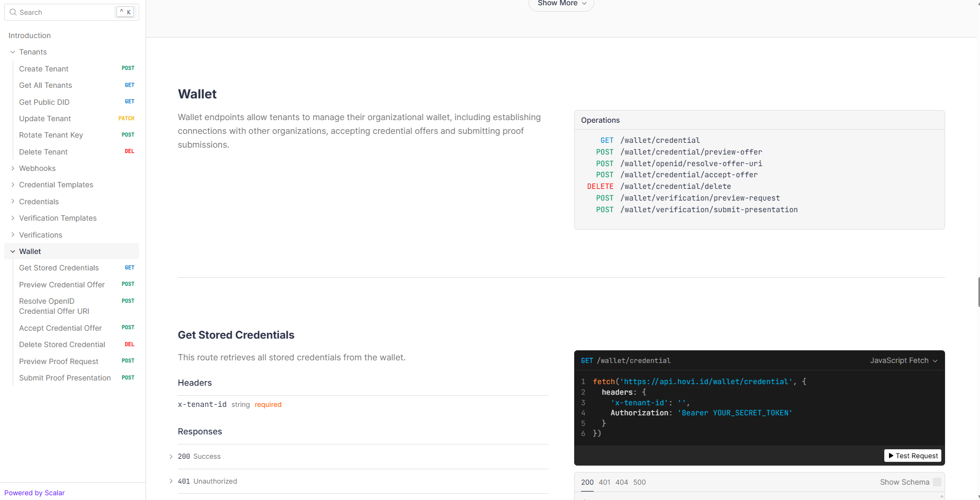Click the search magnifier icon

(13, 12)
